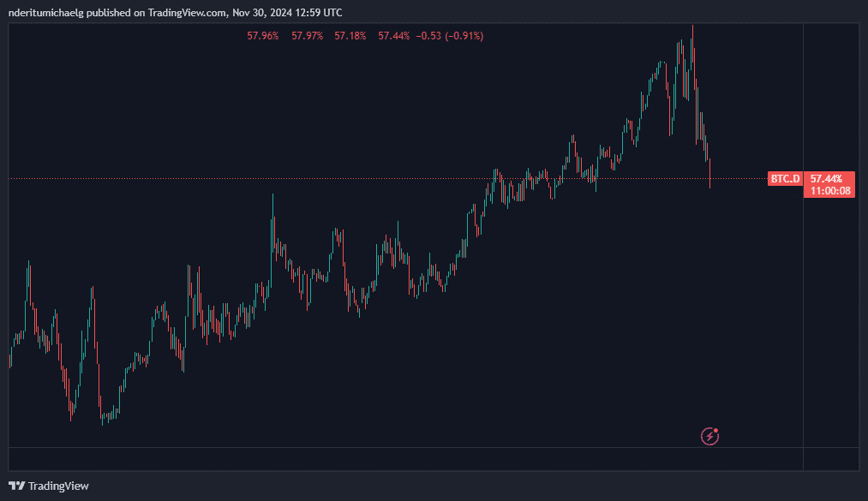Screen dimensions: 868x501
Task: Click the −0.53 (−0.91%) change value
Action: [x=450, y=36]
